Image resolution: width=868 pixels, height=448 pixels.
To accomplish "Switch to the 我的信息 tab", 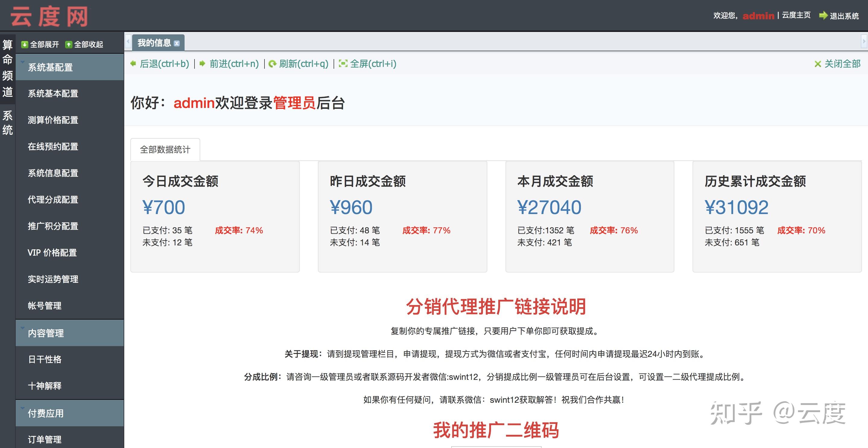I will pos(154,43).
